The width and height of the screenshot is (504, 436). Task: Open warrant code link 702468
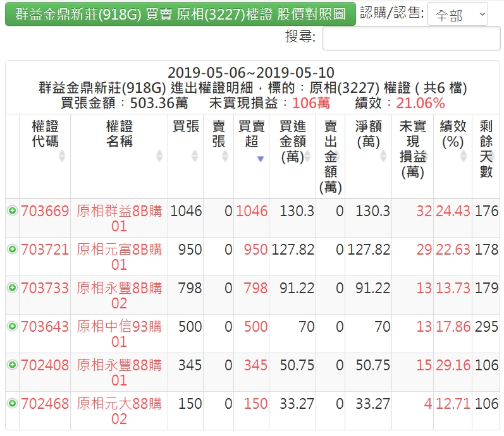coord(45,404)
